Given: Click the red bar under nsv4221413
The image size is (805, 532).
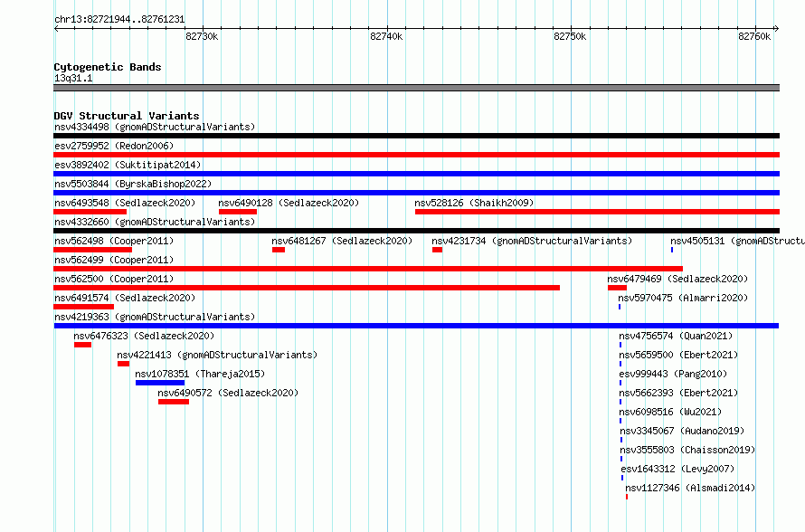Looking at the screenshot, I should (123, 364).
